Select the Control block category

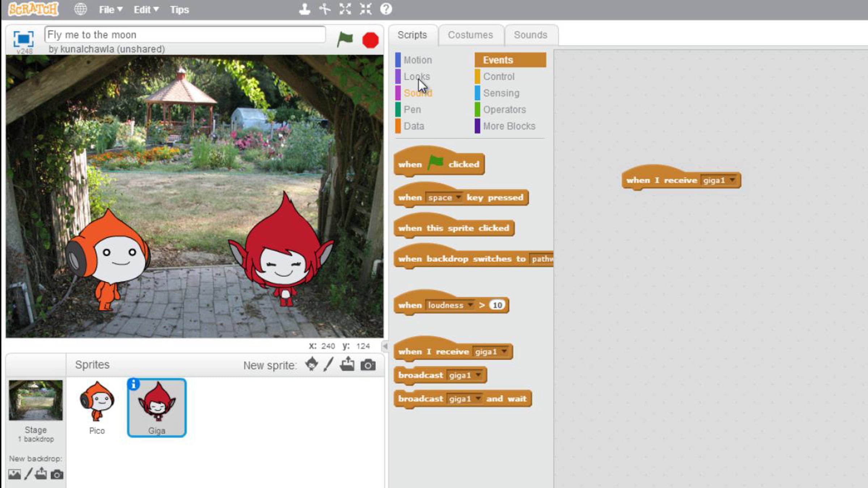[499, 77]
